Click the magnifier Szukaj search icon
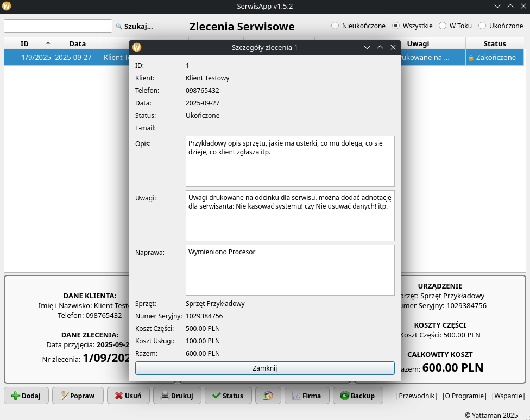530x420 pixels. point(119,26)
